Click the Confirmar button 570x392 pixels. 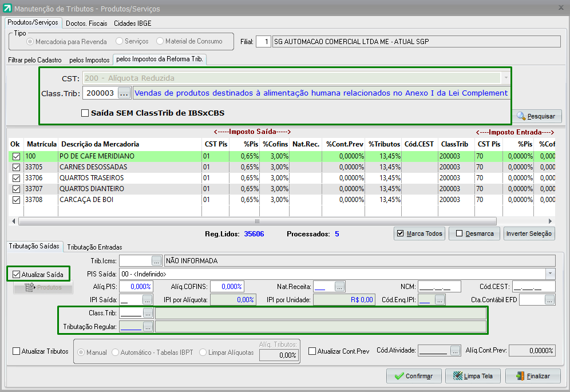click(413, 377)
